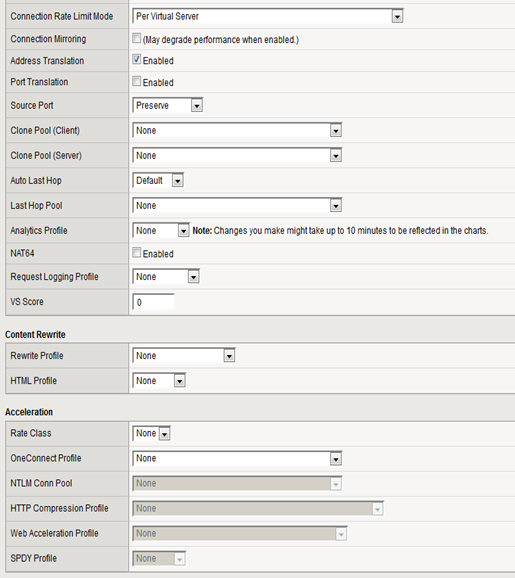
Task: Click the VS Score label
Action: click(27, 302)
